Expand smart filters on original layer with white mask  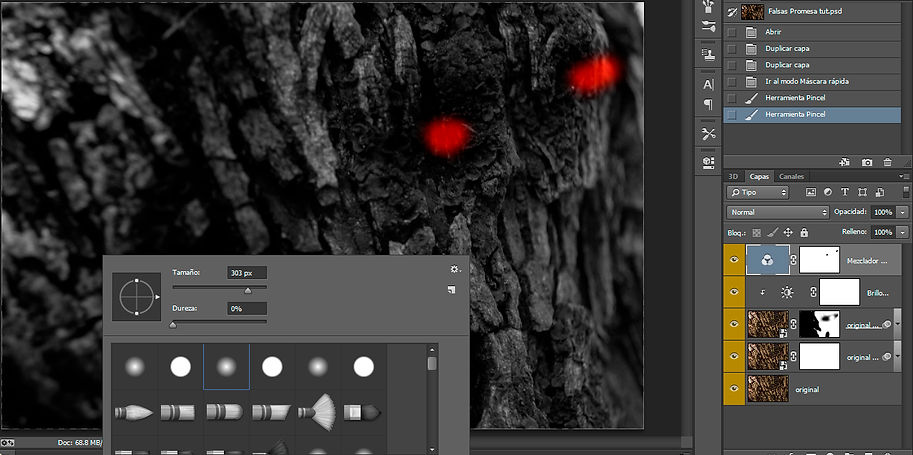coord(897,357)
